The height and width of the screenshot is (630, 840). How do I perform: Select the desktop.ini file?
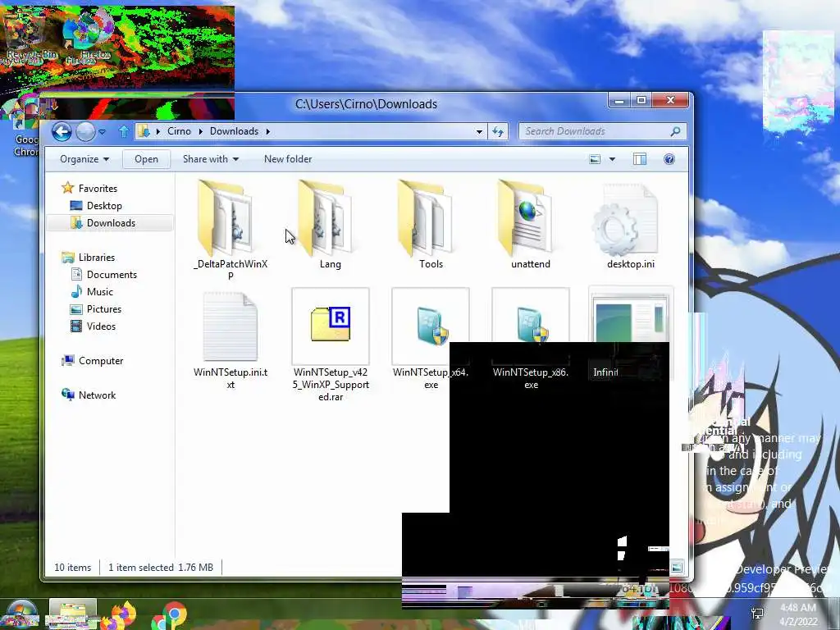tap(631, 225)
